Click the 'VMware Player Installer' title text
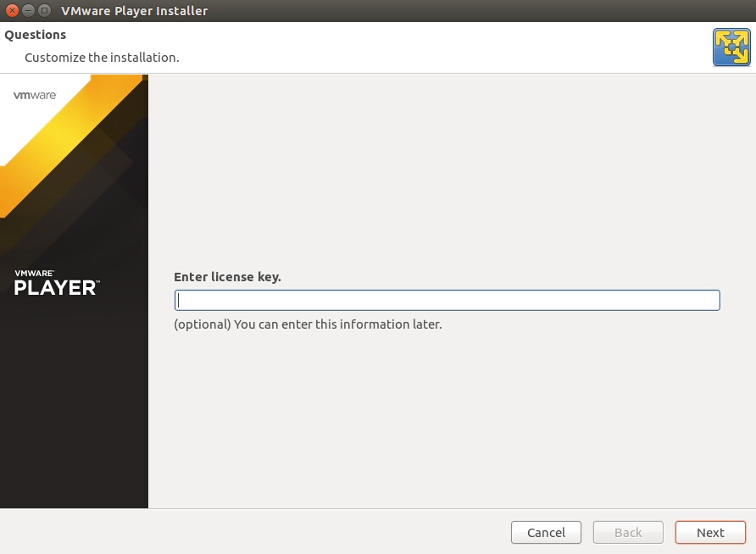The image size is (756, 554). click(x=134, y=11)
